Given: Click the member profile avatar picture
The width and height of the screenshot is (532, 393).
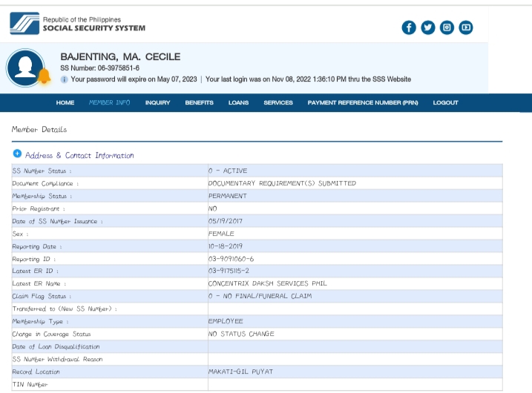Looking at the screenshot, I should click(x=23, y=67).
